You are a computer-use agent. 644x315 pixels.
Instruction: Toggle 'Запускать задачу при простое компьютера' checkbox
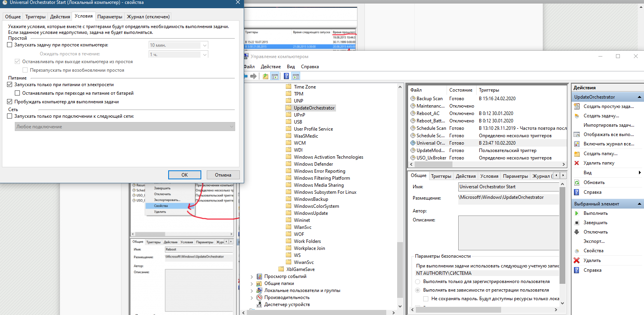[10, 45]
